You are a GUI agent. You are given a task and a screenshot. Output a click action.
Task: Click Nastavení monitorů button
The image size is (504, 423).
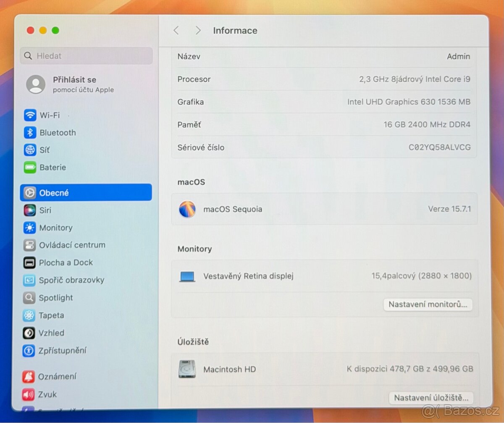[x=428, y=305]
